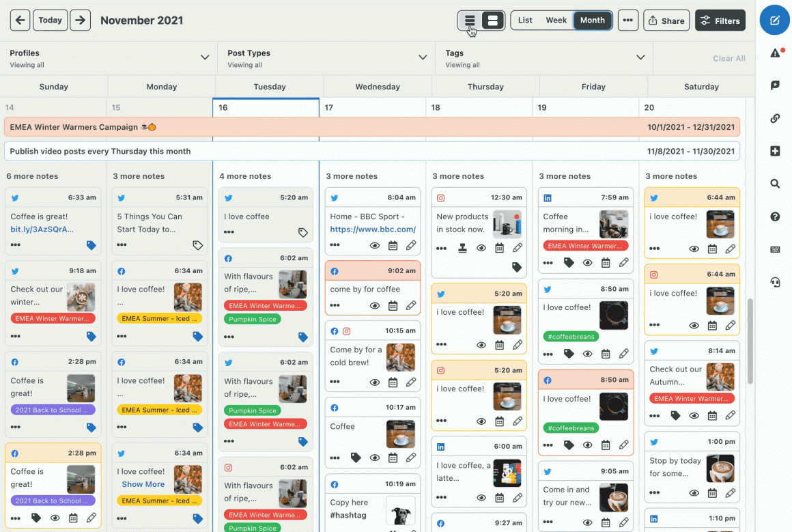Click the green #coffeebreans tag on 8:50 am Twitter post
The image size is (792, 532).
point(571,337)
